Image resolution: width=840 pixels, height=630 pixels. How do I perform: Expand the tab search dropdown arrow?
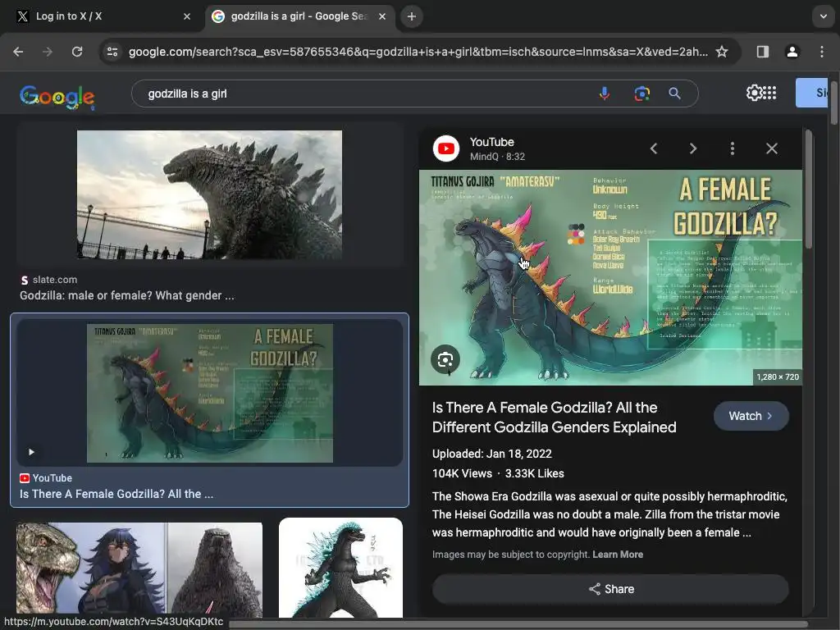pos(824,16)
